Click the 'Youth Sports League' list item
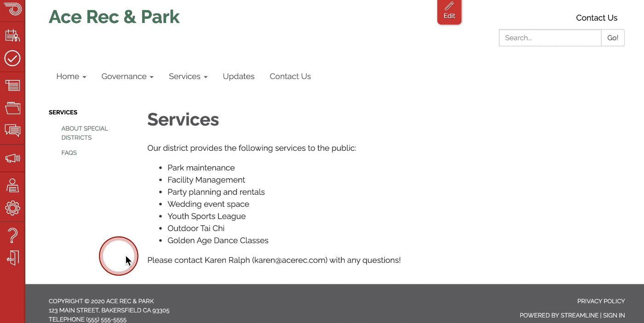The image size is (644, 323). click(x=207, y=216)
